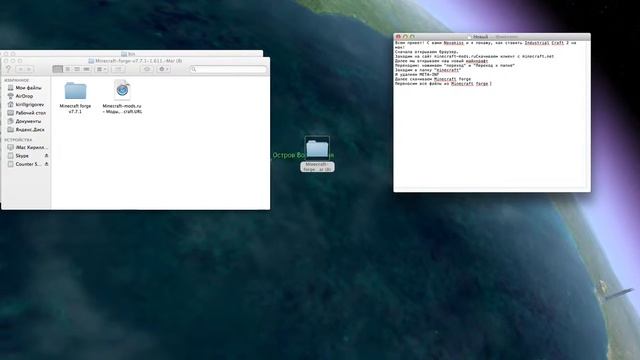Click the text editor window title bar
The width and height of the screenshot is (640, 360).
pyautogui.click(x=492, y=37)
